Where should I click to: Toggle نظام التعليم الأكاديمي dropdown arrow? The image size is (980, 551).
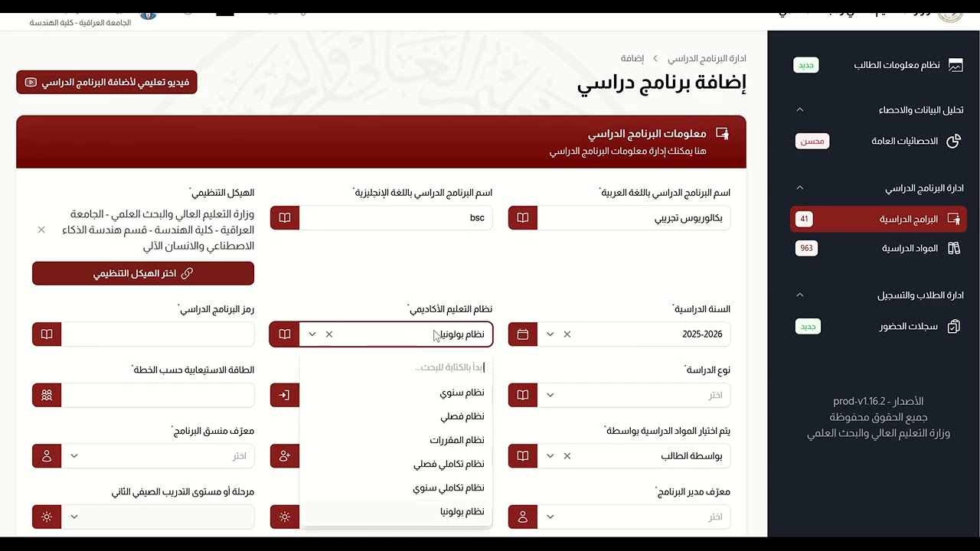[x=312, y=334]
